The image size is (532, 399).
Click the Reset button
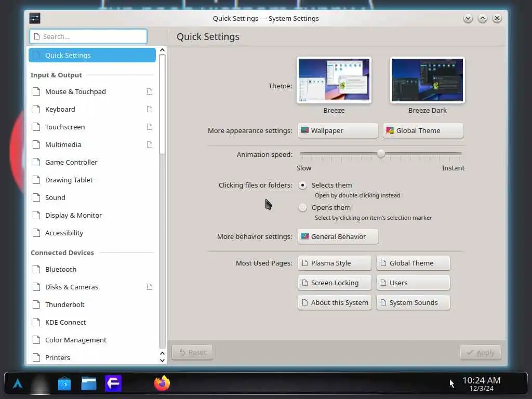tap(192, 352)
